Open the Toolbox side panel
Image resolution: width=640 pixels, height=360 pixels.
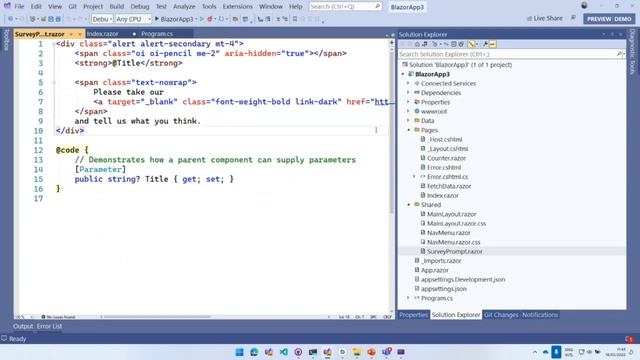tap(6, 40)
